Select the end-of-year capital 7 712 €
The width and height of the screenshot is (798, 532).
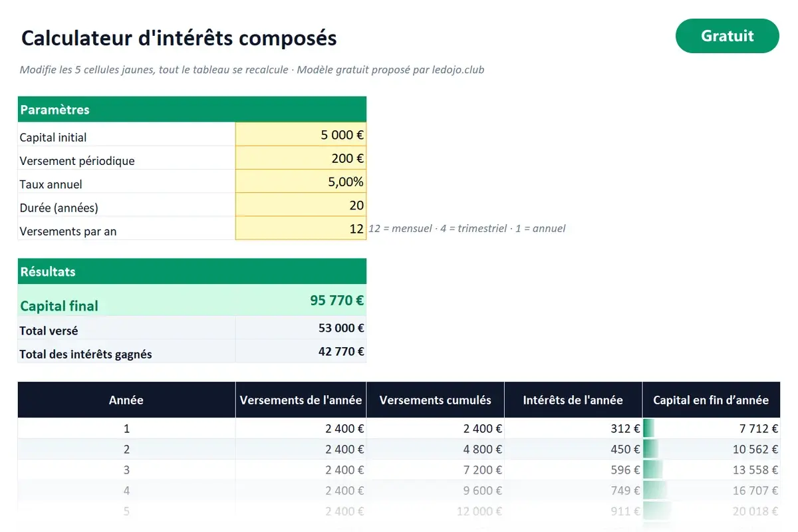pos(711,428)
